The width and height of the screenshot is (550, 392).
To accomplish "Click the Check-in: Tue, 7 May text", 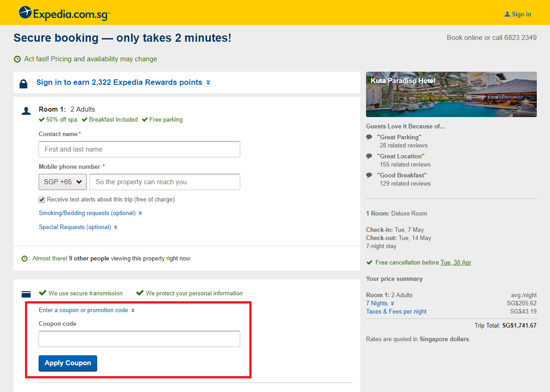I will tap(395, 230).
